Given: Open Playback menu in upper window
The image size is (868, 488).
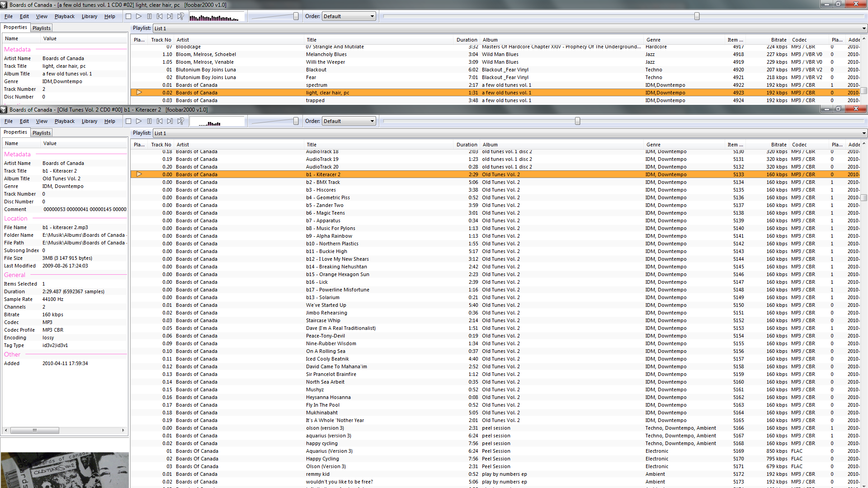Looking at the screenshot, I should point(64,16).
